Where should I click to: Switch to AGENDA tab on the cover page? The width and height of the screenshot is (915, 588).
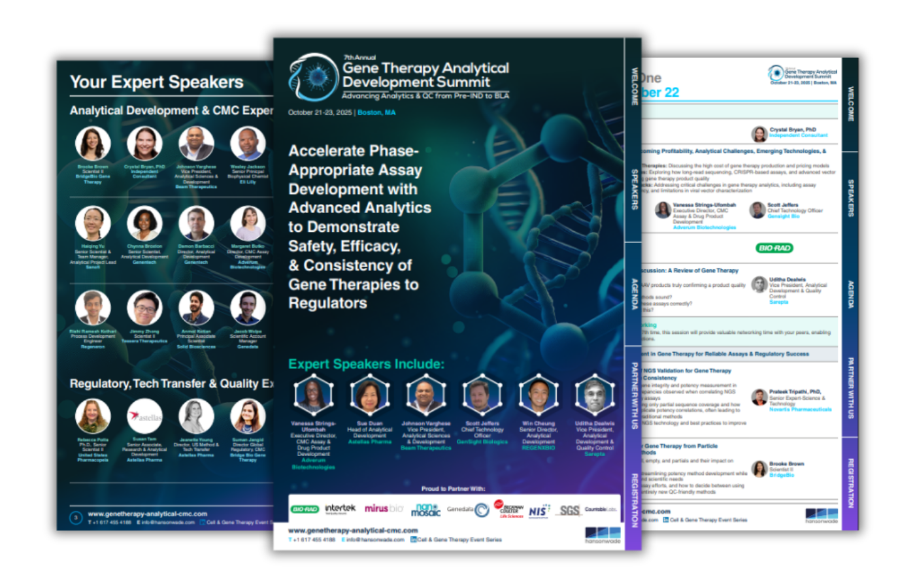(x=634, y=294)
